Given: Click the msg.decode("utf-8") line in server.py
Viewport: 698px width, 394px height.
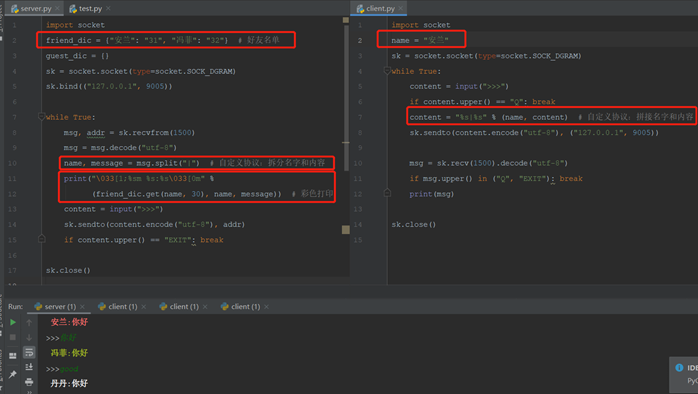Looking at the screenshot, I should [x=120, y=147].
